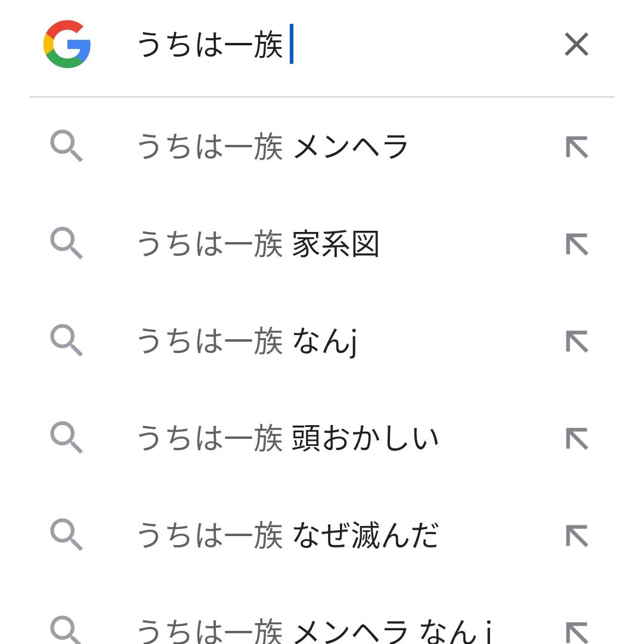Select suggestion うちは一族 なんj
The image size is (644, 644).
(247, 341)
